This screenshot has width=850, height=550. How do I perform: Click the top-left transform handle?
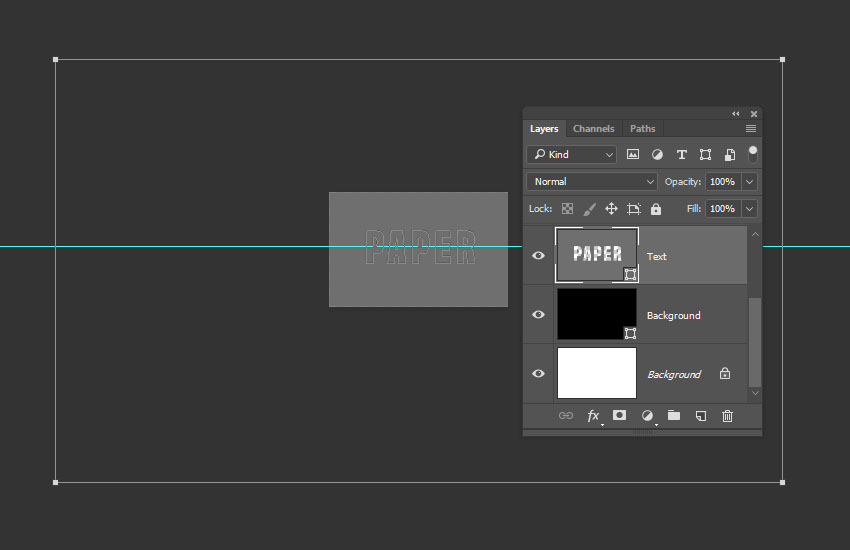[x=55, y=60]
